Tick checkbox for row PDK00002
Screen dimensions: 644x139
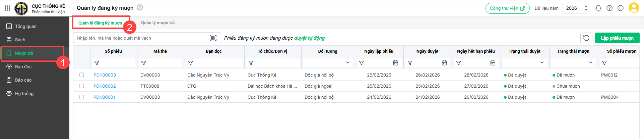82,86
